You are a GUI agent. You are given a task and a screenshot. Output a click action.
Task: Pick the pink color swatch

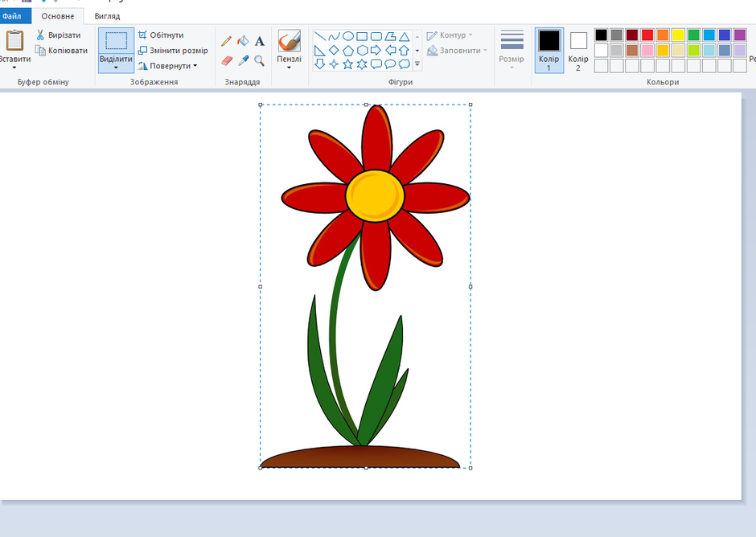coord(647,50)
